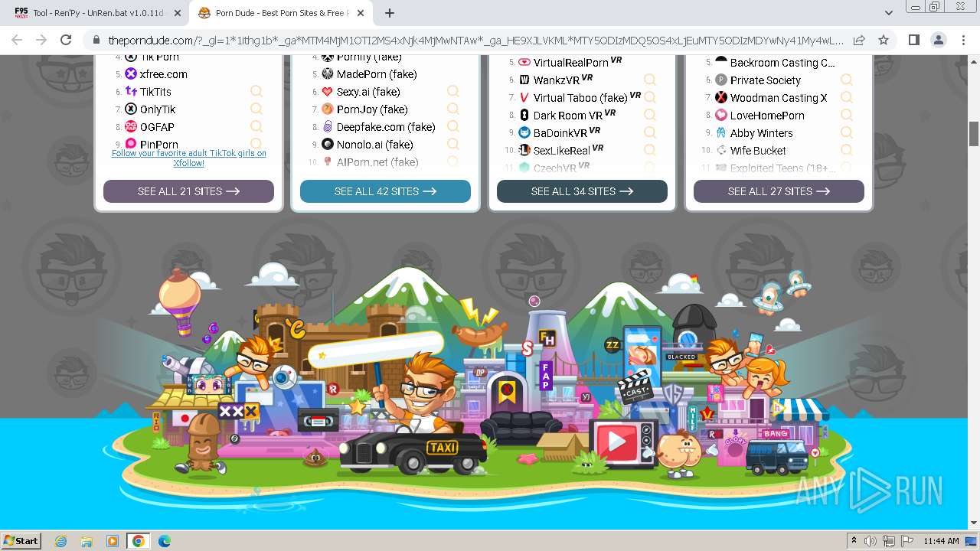Launch Internet Explorer from taskbar

point(61,541)
